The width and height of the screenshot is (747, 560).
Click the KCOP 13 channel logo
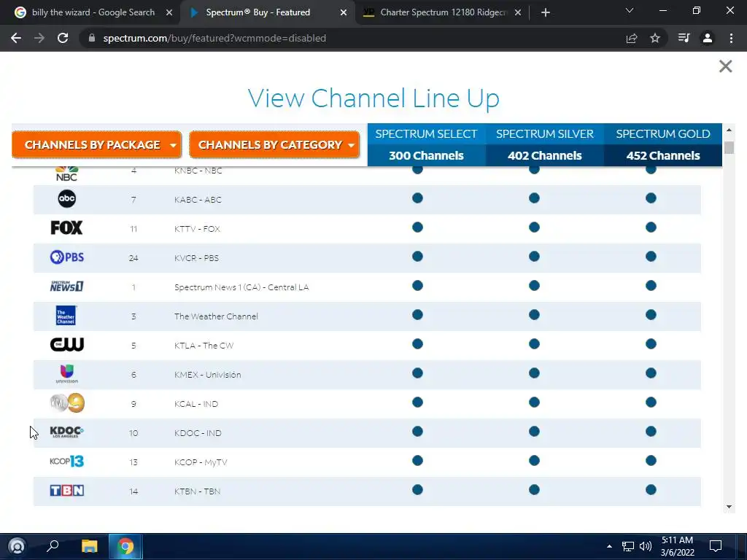coord(66,461)
